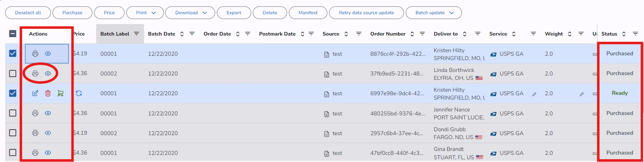Click print icon for Linda Borthwick order
Viewport: 644px width, 162px height.
pos(35,73)
